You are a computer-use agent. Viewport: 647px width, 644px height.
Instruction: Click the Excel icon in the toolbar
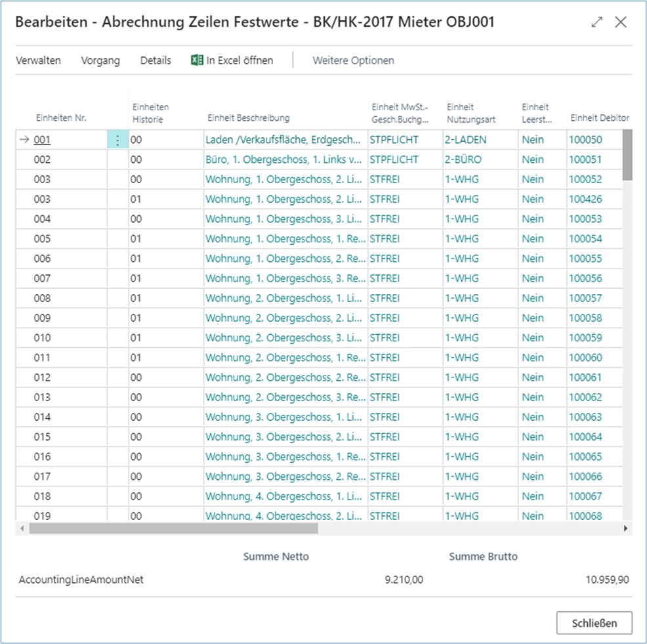197,60
